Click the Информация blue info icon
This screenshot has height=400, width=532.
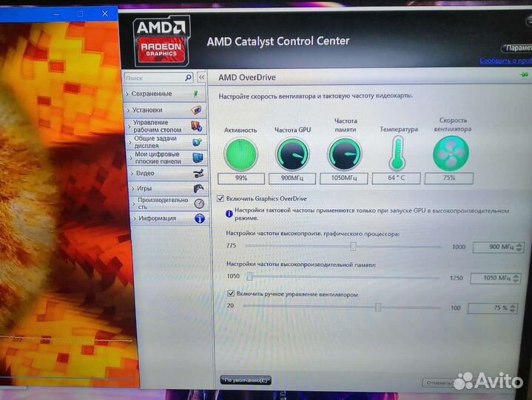(200, 219)
